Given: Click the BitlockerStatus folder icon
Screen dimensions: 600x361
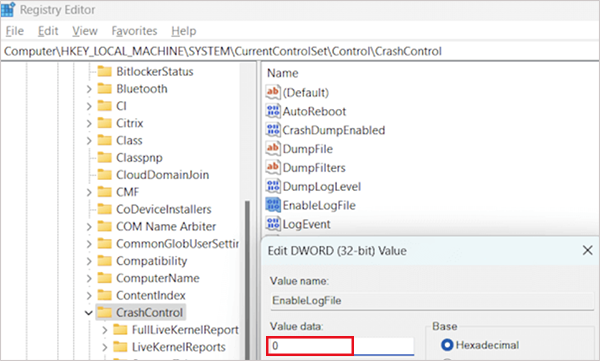Looking at the screenshot, I should pos(104,71).
